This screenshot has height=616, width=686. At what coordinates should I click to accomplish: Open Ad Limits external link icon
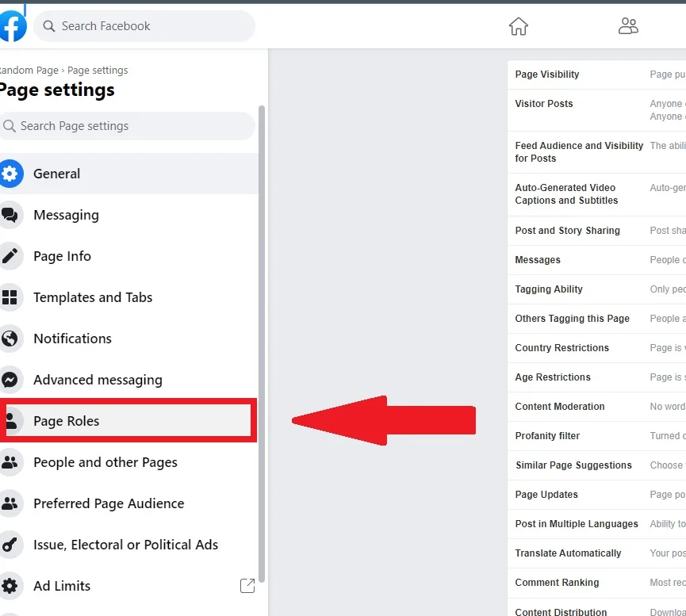click(x=247, y=586)
